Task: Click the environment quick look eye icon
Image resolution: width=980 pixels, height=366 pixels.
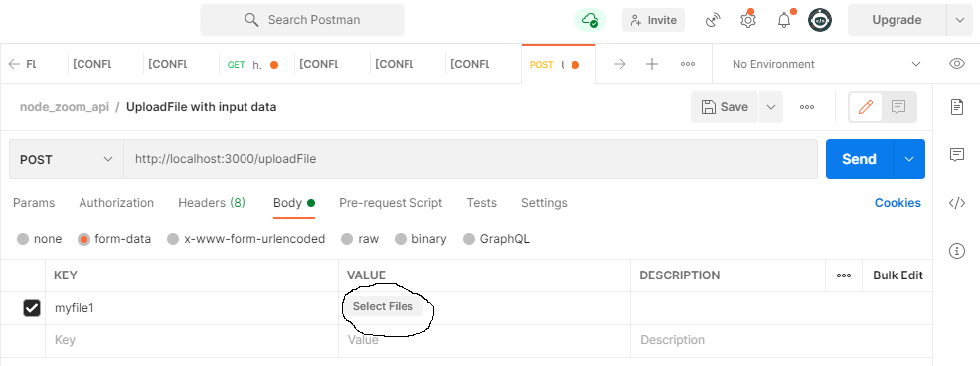Action: pyautogui.click(x=957, y=64)
